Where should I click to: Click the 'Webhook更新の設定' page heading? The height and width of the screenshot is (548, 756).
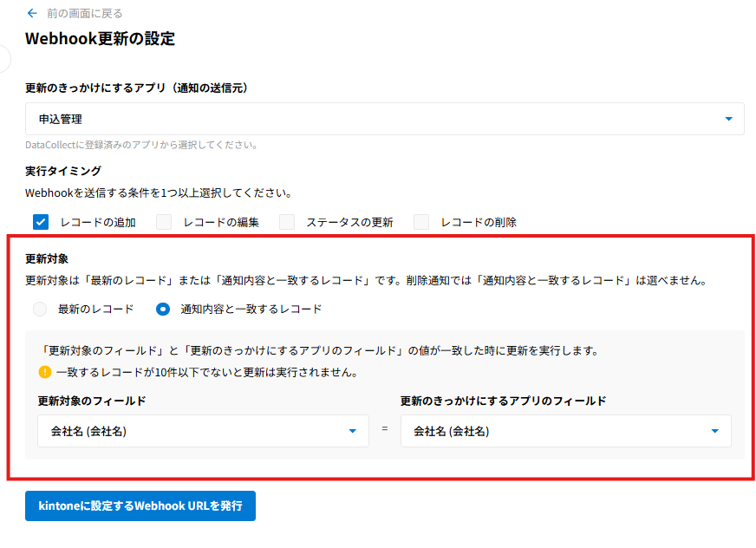(x=100, y=39)
